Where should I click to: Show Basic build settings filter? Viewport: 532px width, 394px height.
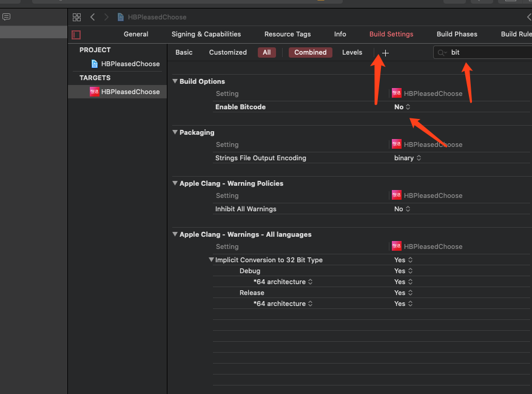click(184, 52)
